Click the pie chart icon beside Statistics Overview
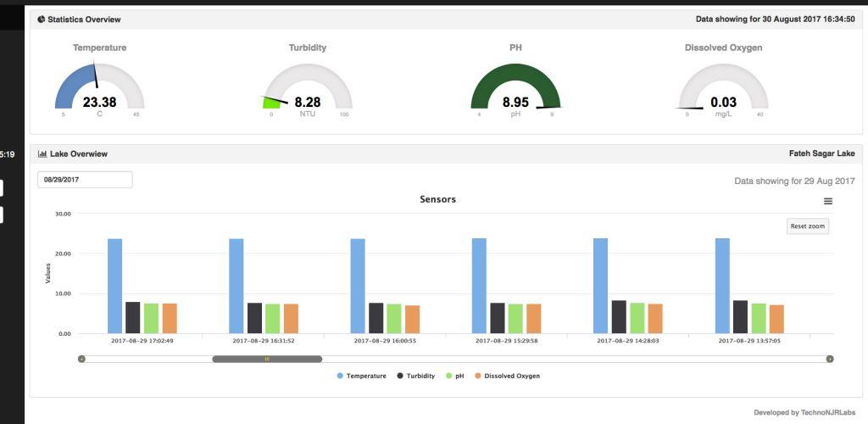Viewport: 868px width, 424px height. pos(41,20)
